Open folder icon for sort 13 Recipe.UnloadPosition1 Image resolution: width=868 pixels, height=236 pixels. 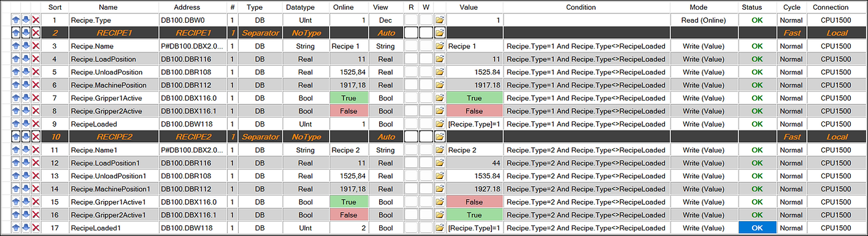pyautogui.click(x=440, y=176)
